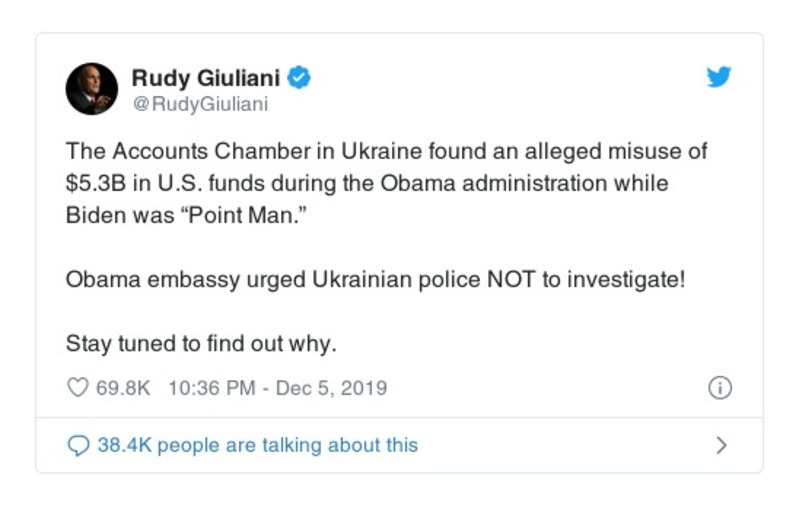Open the @RudyGiuliani handle link

click(201, 102)
